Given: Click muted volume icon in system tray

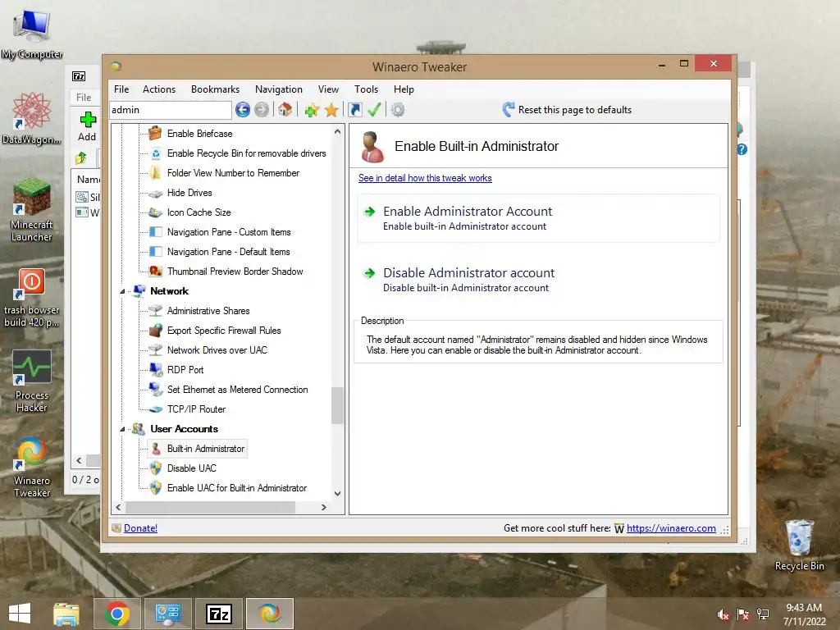Looking at the screenshot, I should click(723, 614).
